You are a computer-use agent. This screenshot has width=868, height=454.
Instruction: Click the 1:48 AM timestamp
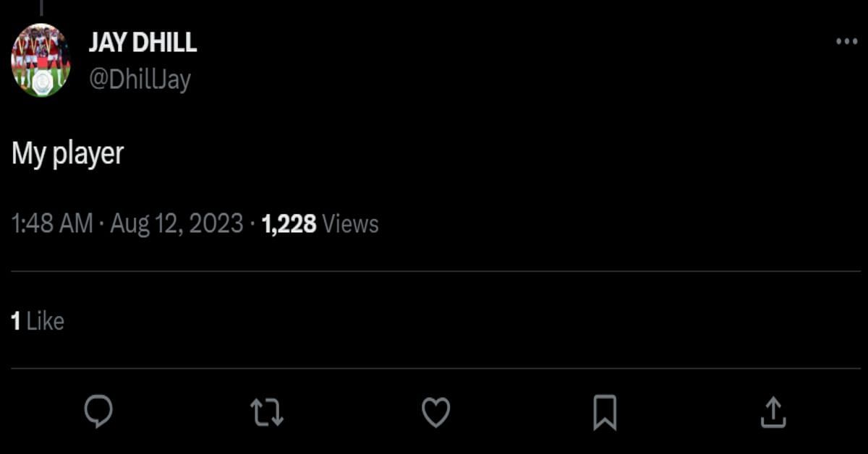point(52,224)
